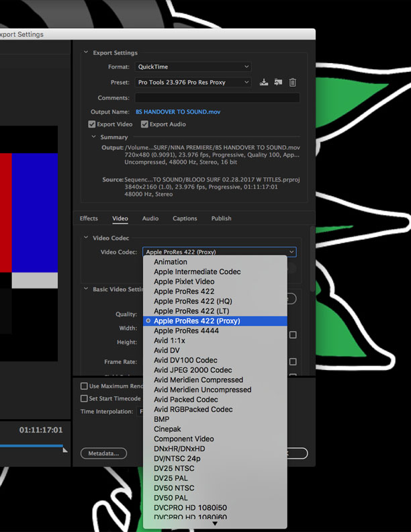Choose Component Video codec

point(215,439)
